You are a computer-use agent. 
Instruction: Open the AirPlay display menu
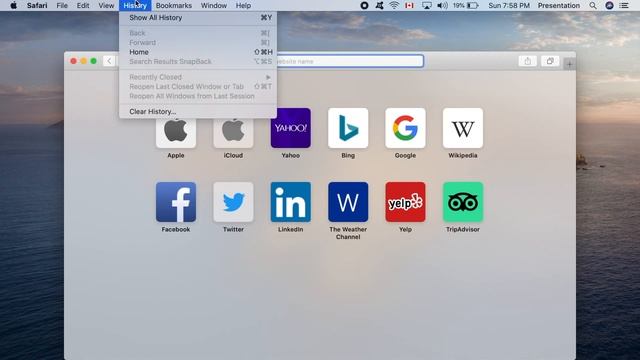pyautogui.click(x=427, y=6)
